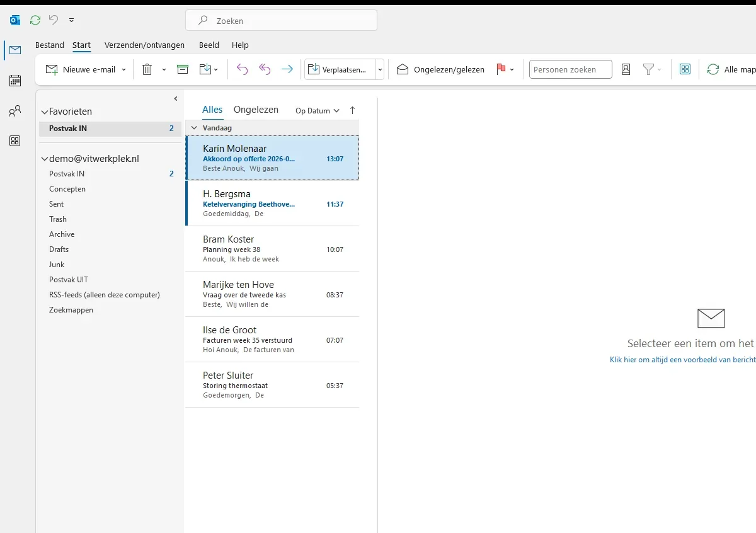Show Alles messages tab

[x=212, y=110]
